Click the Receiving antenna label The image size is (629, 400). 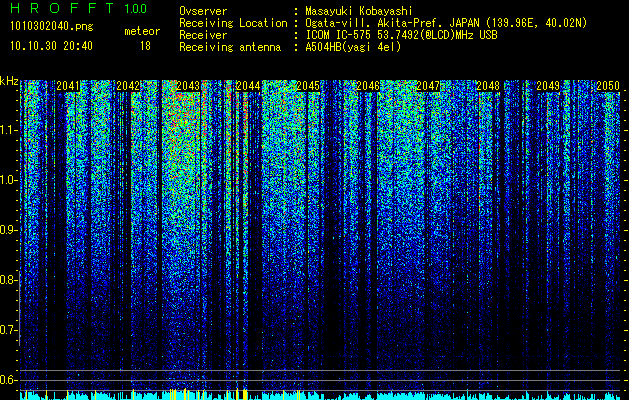pos(230,47)
